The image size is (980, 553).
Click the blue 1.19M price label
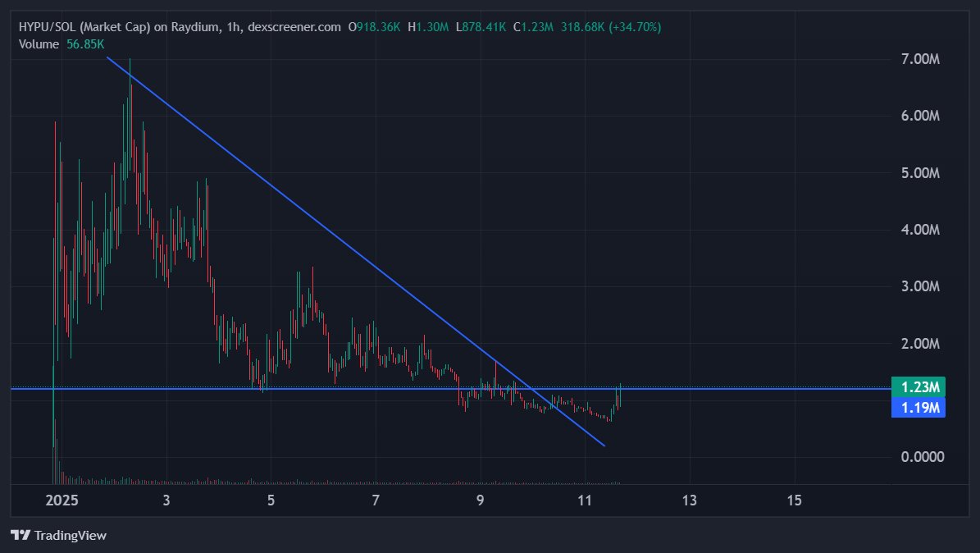click(x=918, y=408)
